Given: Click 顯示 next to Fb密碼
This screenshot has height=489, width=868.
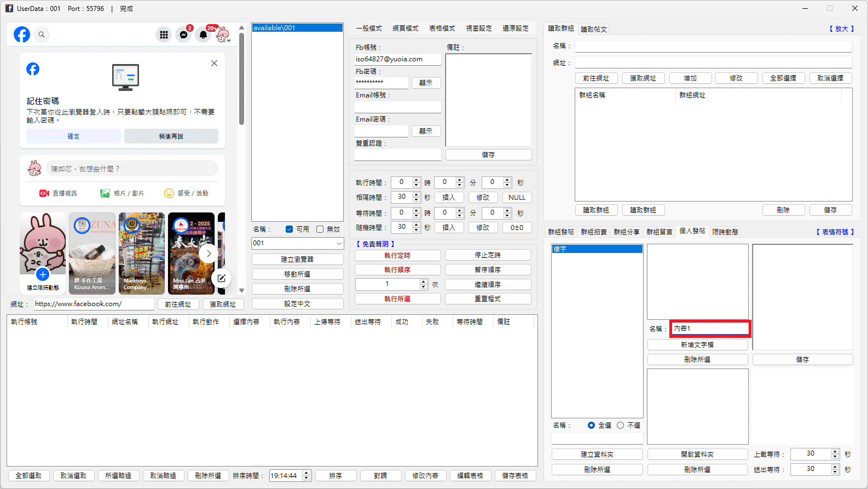Looking at the screenshot, I should (426, 83).
